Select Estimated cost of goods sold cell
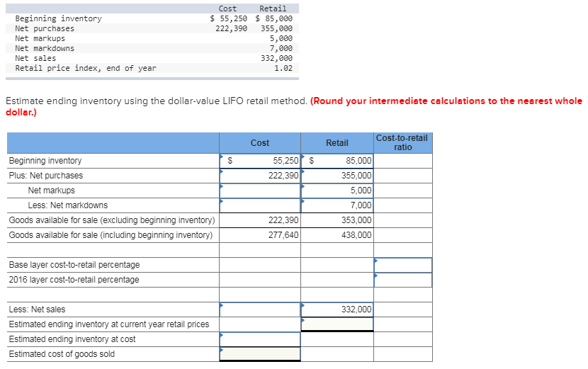Image resolution: width=588 pixels, height=369 pixels. (x=260, y=354)
